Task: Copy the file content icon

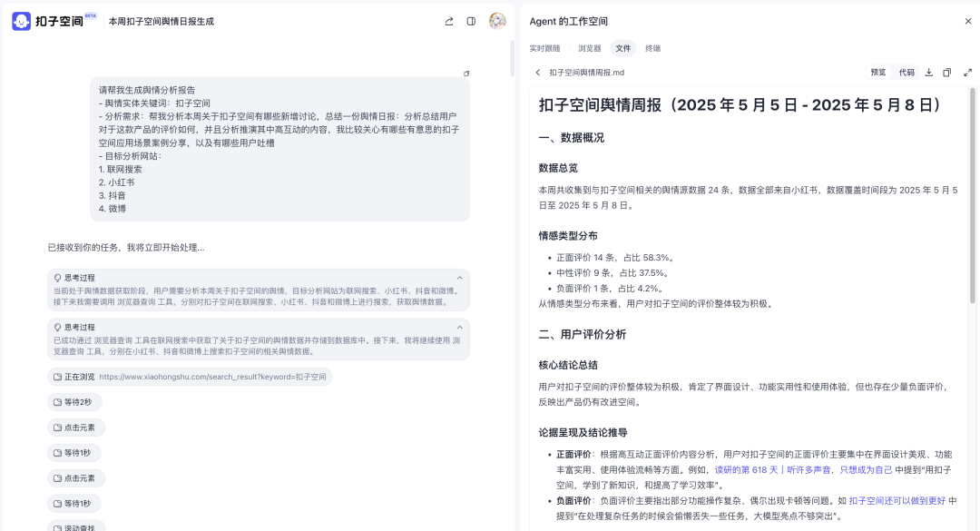Action: [946, 73]
